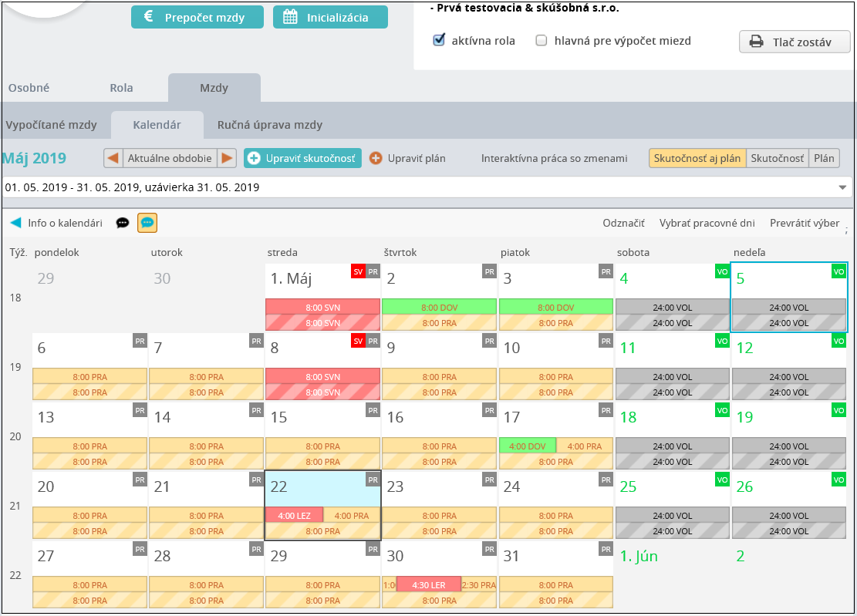Enable hlavná pre výpočet miezd checkbox
Viewport: 857px width, 616px height.
coord(541,40)
